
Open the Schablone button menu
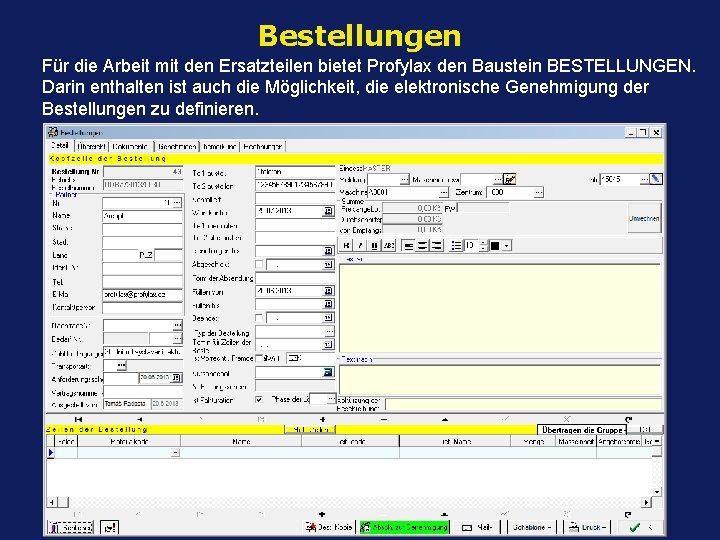532,527
